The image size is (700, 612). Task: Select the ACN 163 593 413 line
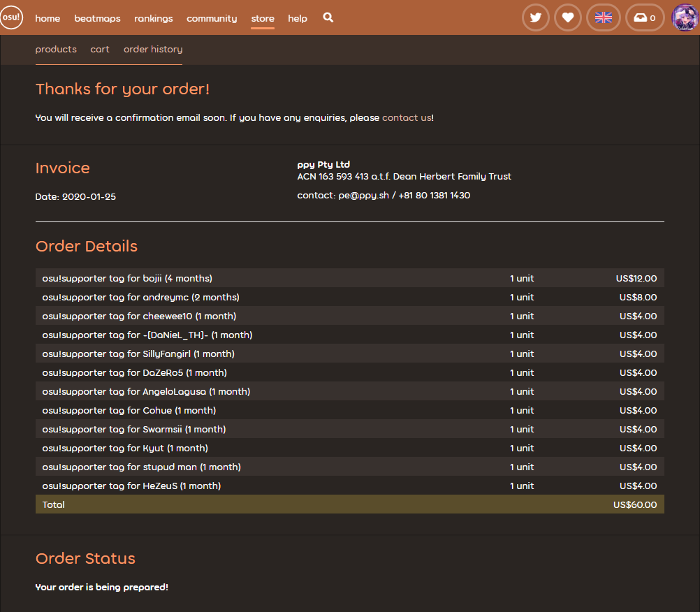click(x=404, y=176)
